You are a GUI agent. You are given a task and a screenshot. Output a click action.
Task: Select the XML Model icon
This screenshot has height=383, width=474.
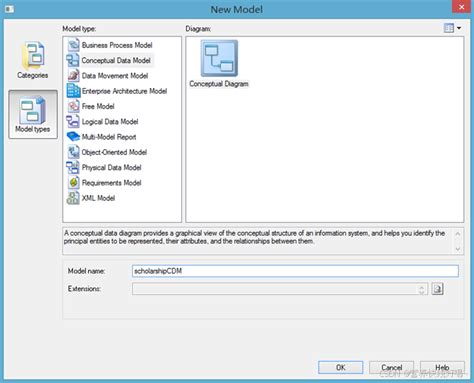[73, 198]
